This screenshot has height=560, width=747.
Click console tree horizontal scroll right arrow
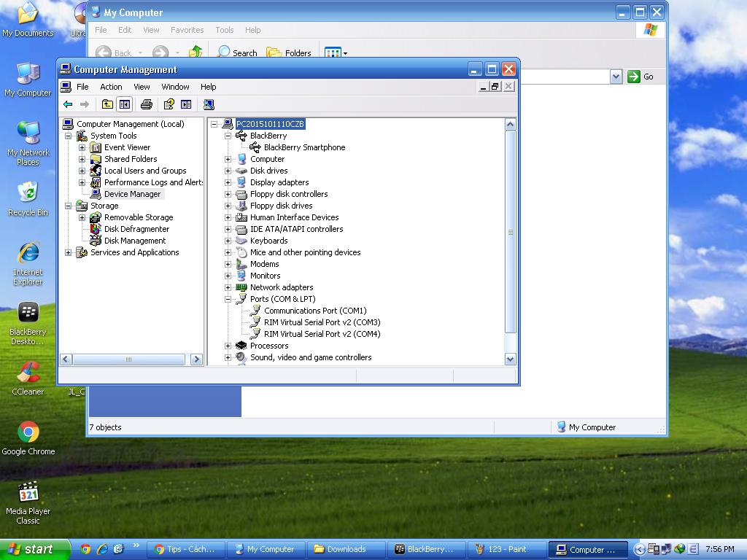point(196,359)
